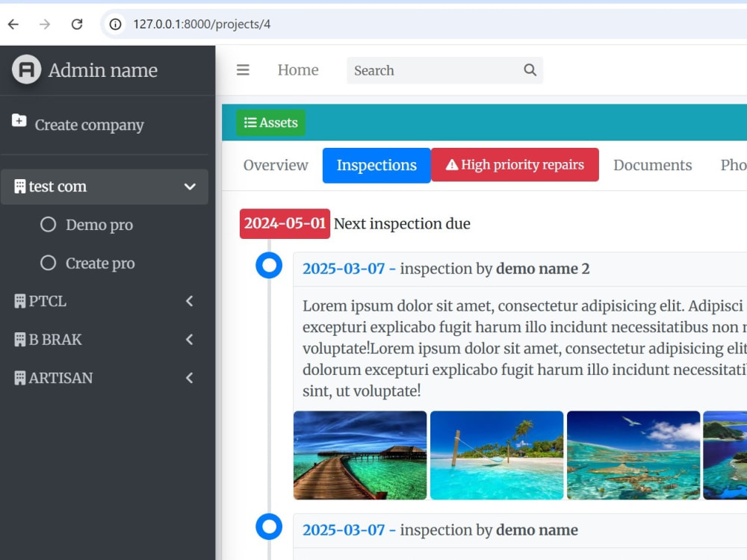Click the warning triangle on High priority repairs
This screenshot has width=747, height=560.
click(x=452, y=165)
